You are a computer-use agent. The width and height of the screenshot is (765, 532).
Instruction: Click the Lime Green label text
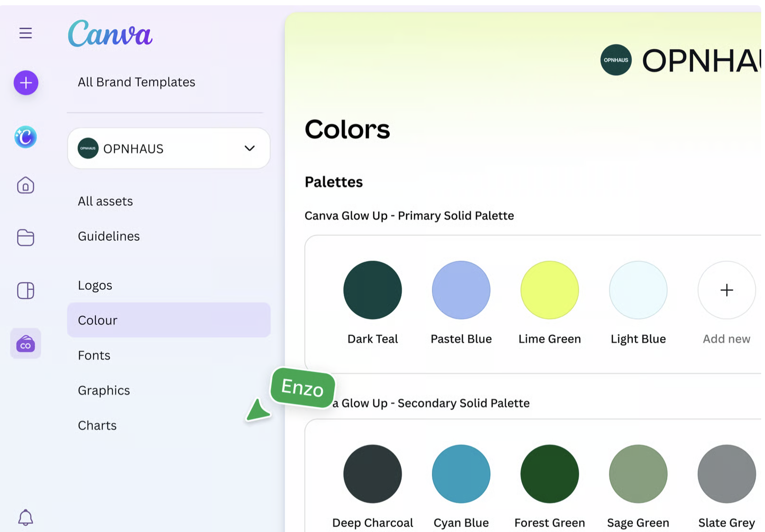point(550,339)
